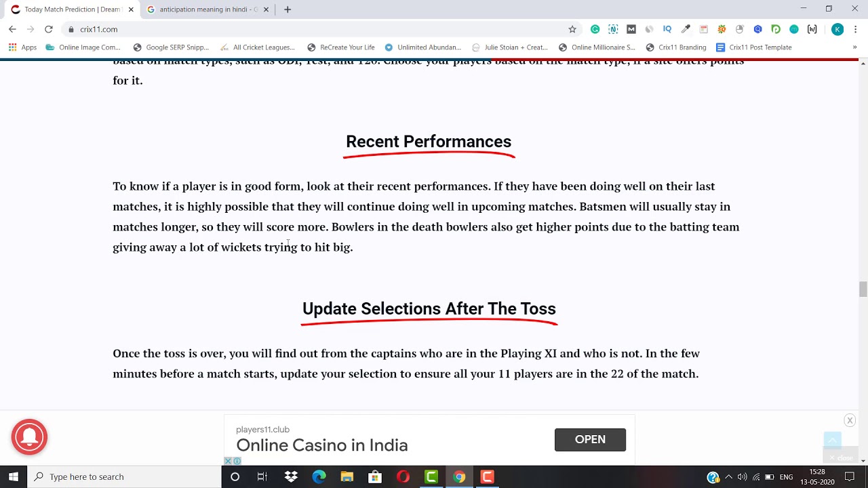Image resolution: width=868 pixels, height=488 pixels.
Task: Open the Apps bookmark shortcut
Action: [x=22, y=47]
